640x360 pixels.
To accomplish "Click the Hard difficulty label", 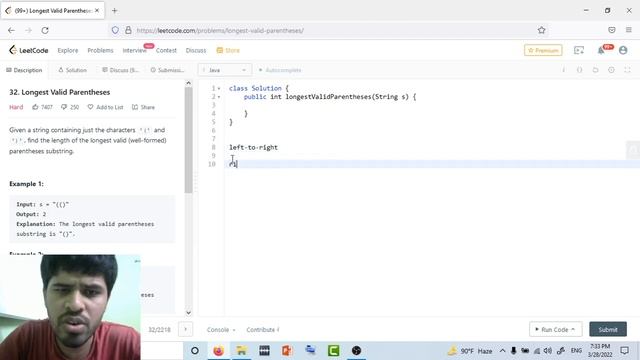I will click(16, 107).
